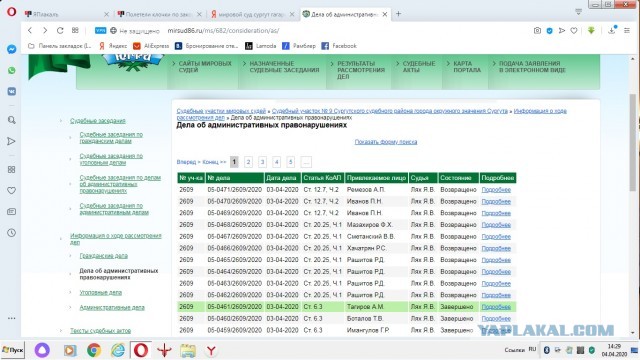Add page to bookmarks heart in address bar

[x=574, y=31]
